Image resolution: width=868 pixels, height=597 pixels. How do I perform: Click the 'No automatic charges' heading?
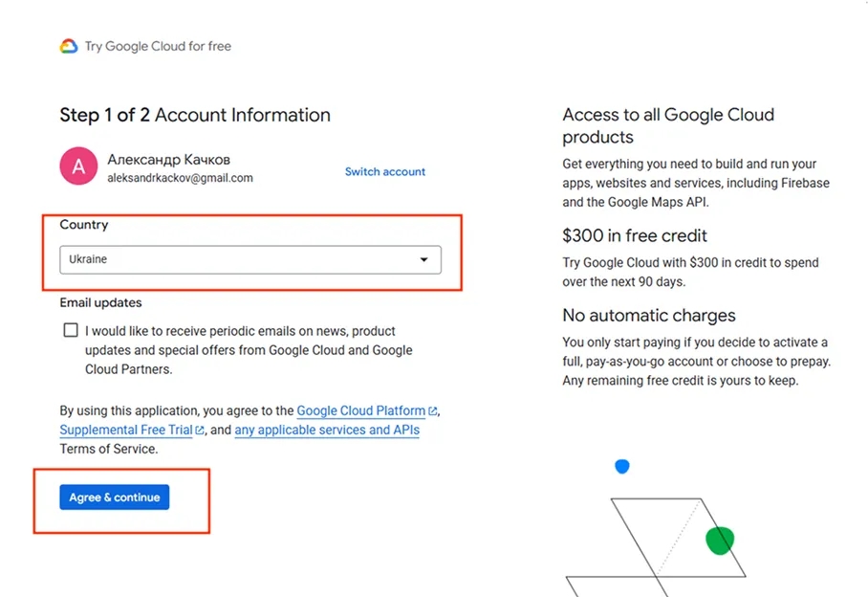649,315
